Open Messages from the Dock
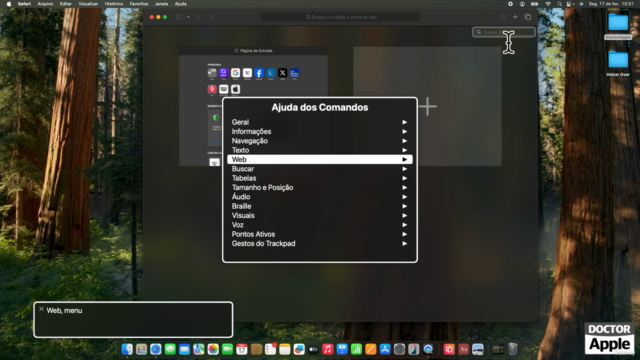640x360 pixels. (x=170, y=349)
